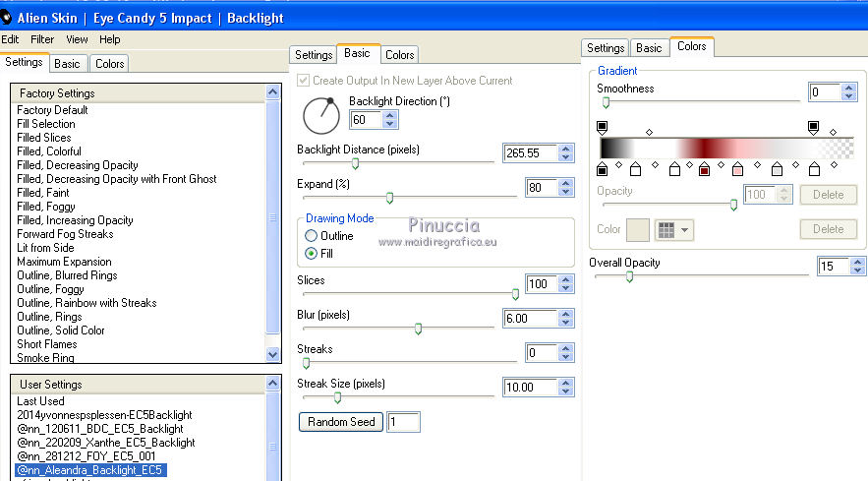Toggle Create Output In New Layer checkbox

tap(303, 81)
